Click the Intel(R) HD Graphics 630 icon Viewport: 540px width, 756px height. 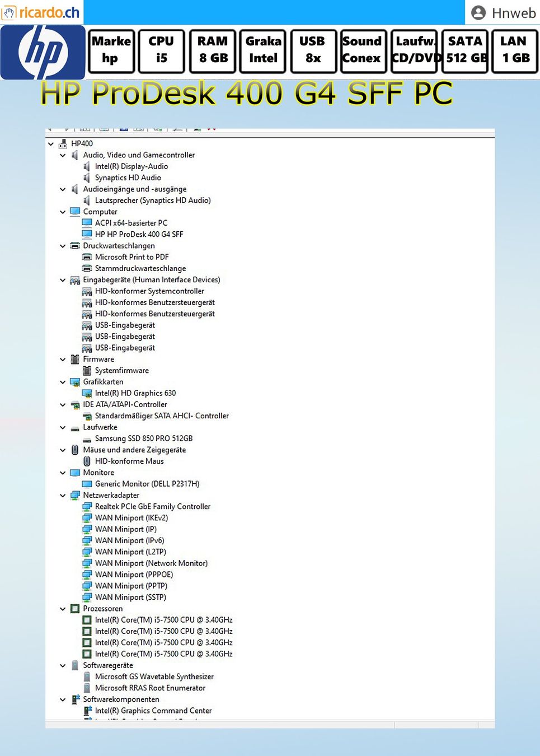tap(87, 393)
